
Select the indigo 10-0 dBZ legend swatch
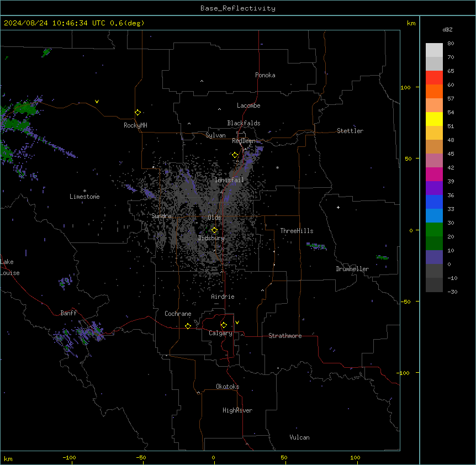tap(434, 257)
